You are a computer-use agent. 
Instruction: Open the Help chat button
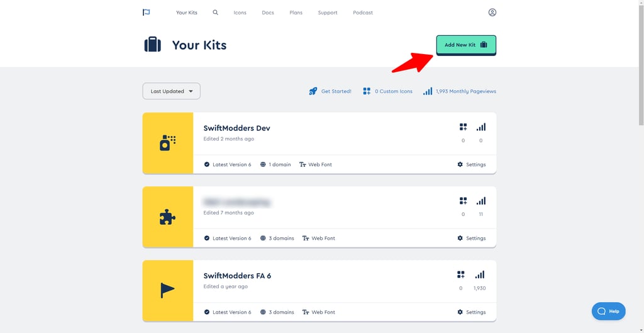pos(609,311)
